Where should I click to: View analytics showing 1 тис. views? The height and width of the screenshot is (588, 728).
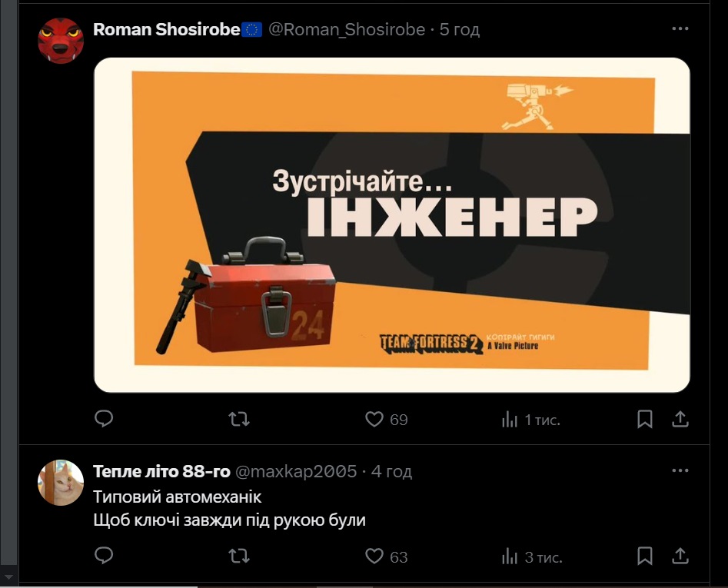tap(530, 420)
